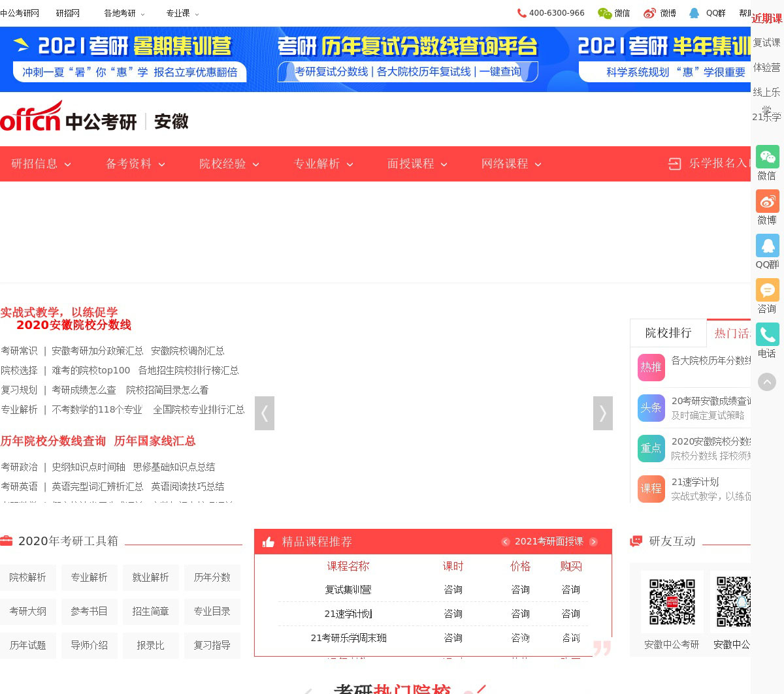Click the 头条 badge icon

pos(651,407)
